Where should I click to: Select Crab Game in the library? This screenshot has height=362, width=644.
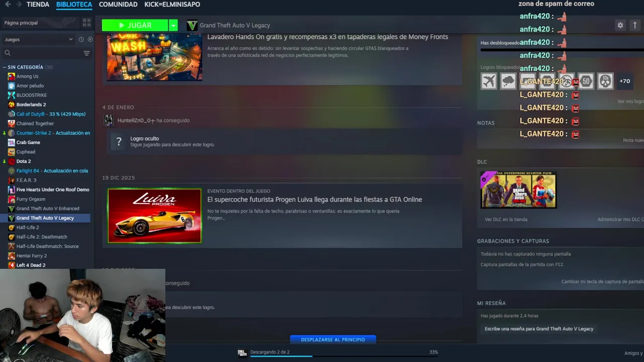pyautogui.click(x=28, y=142)
